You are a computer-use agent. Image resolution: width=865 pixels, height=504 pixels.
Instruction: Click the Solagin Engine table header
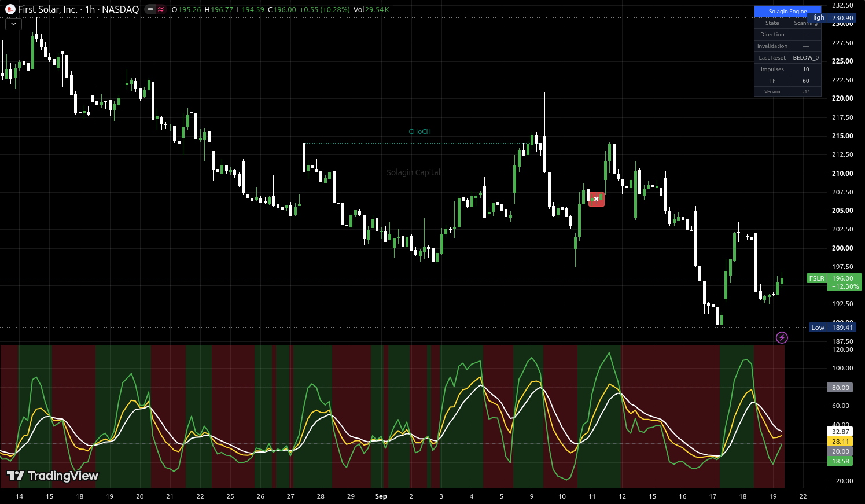tap(787, 11)
